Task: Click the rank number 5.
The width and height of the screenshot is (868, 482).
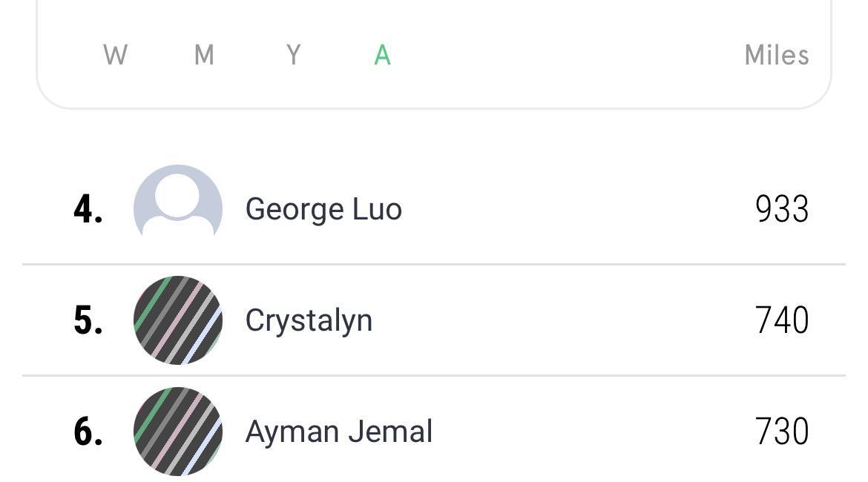Action: (88, 321)
